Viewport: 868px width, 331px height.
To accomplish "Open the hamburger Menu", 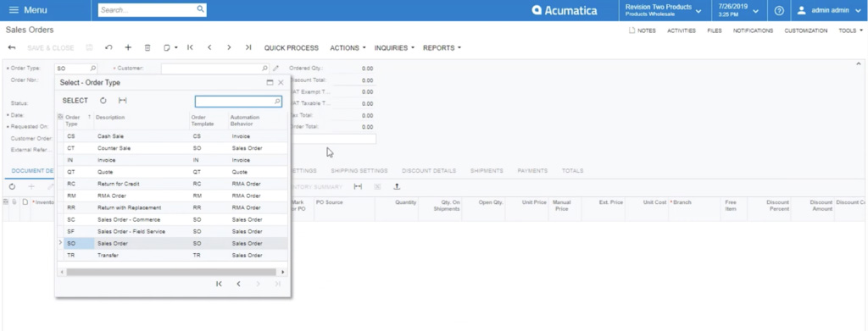I will pos(28,10).
